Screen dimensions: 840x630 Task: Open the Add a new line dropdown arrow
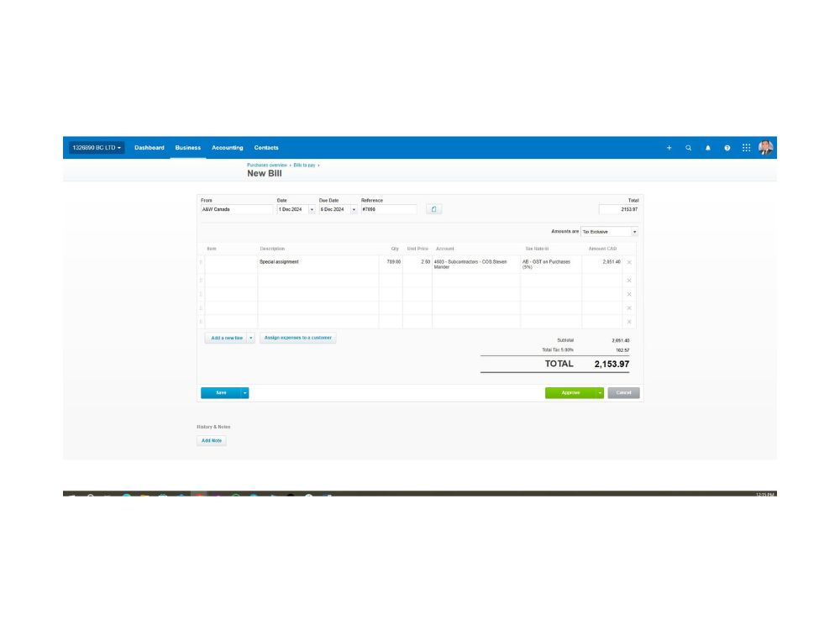pyautogui.click(x=250, y=338)
